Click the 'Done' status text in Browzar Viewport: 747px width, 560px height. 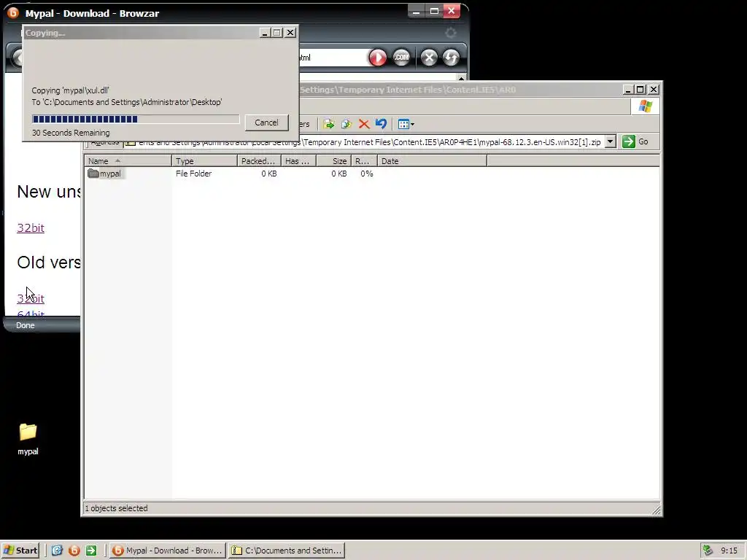[26, 325]
